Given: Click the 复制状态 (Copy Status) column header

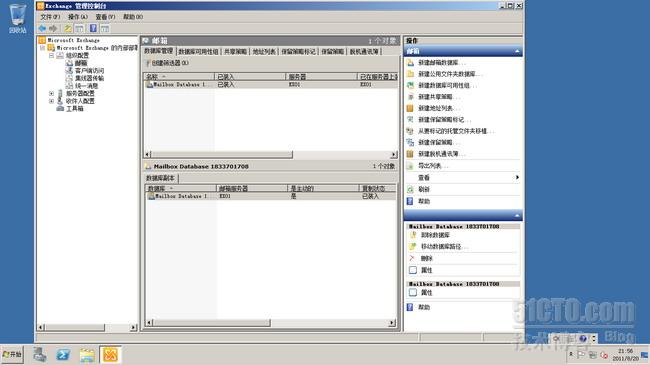Looking at the screenshot, I should point(377,188).
